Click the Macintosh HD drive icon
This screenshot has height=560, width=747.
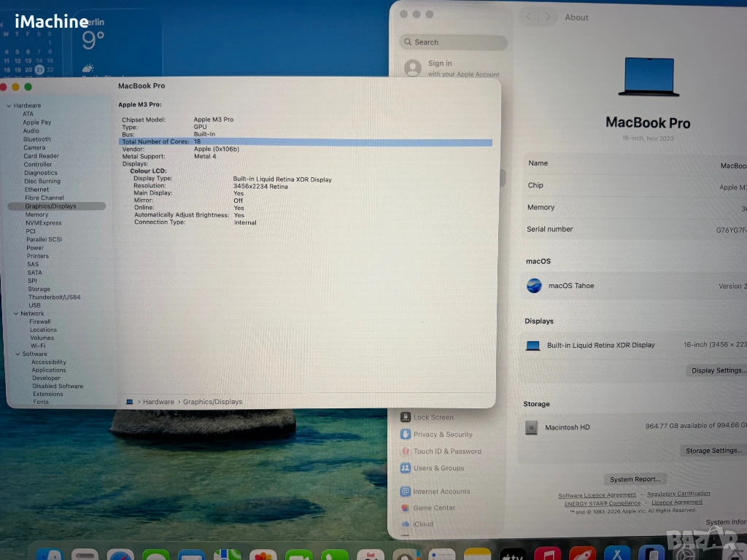click(531, 427)
